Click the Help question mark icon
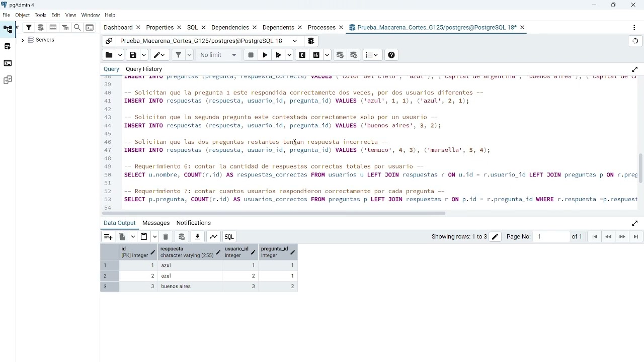 [x=392, y=55]
